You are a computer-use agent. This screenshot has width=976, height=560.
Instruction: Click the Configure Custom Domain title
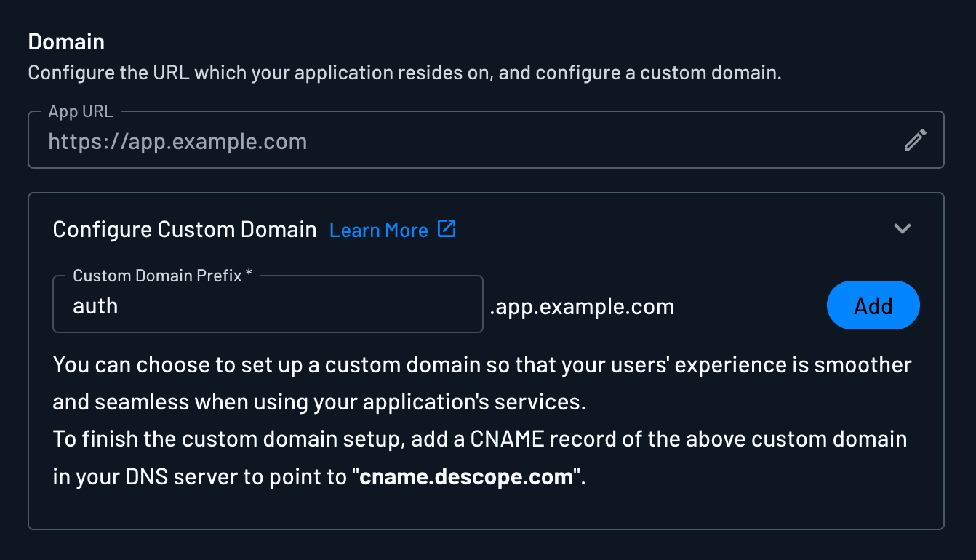[x=183, y=229]
